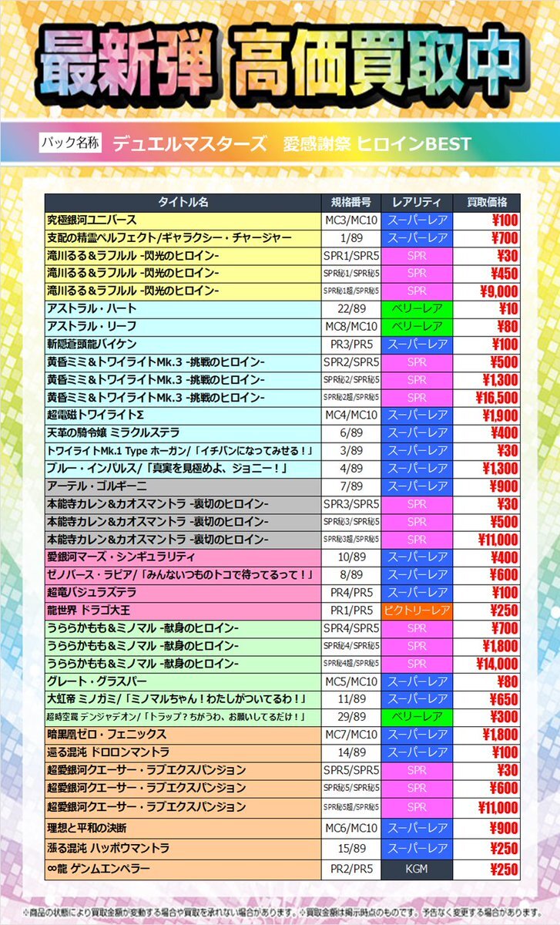
Task: Click the タイトル名 column header
Action: 183,203
